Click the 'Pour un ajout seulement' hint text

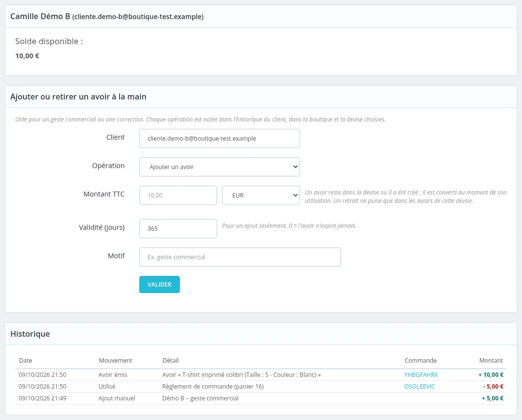click(x=289, y=225)
